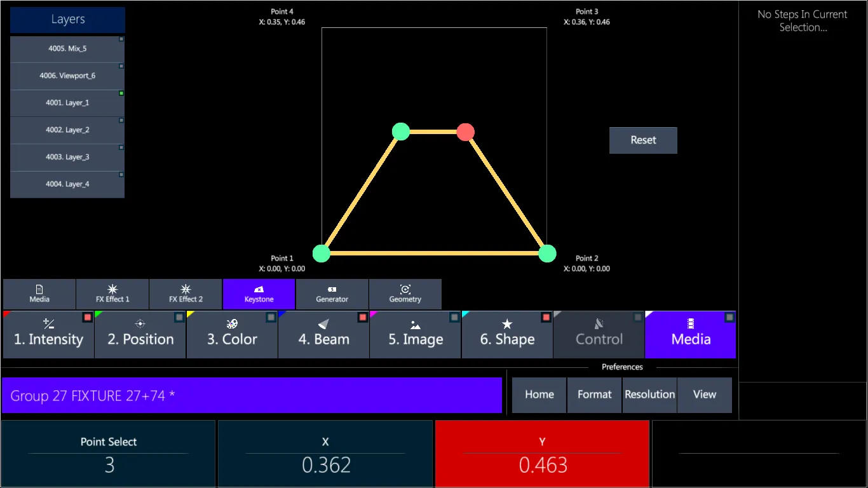868x488 pixels.
Task: Toggle the indicator box on Color
Action: click(x=271, y=317)
